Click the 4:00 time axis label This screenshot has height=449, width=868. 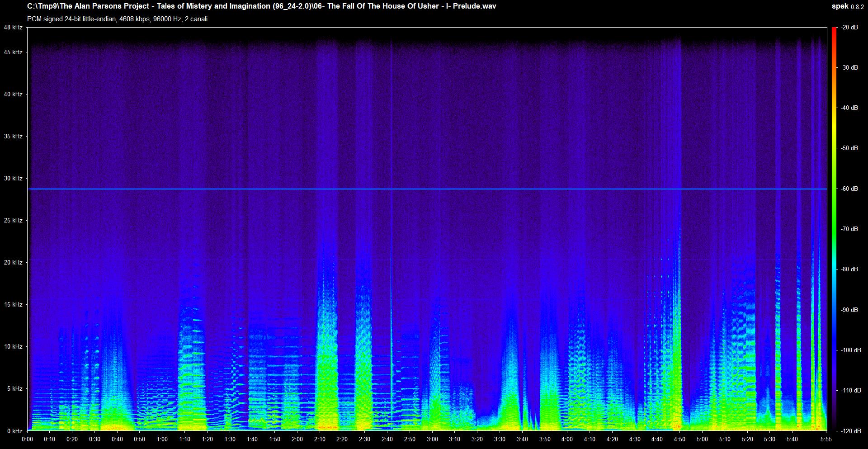(567, 440)
